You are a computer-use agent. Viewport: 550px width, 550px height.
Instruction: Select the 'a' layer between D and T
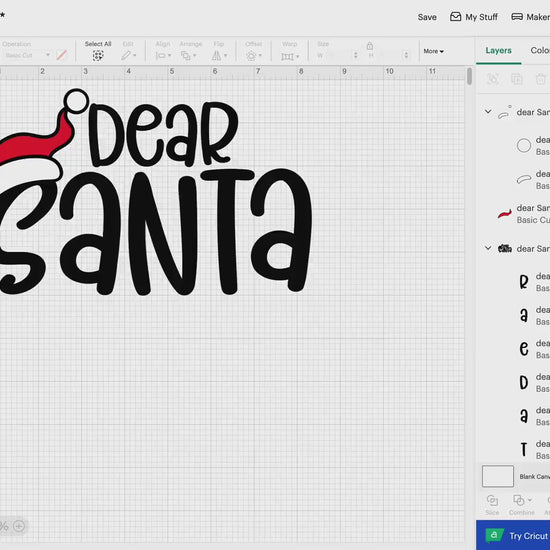(524, 416)
